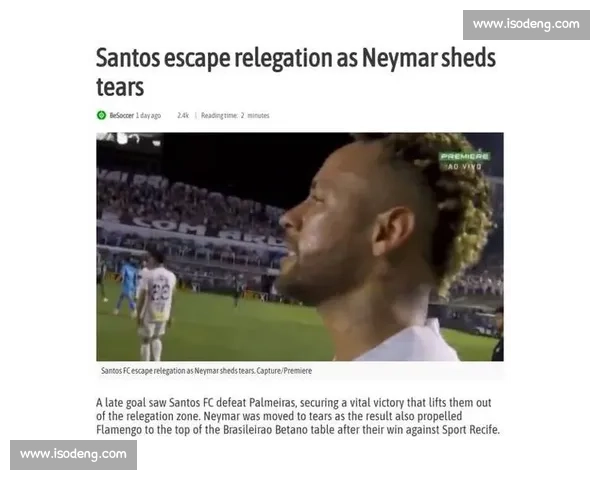Click the 'Reading time: 2 minutes' label
Screen dimensions: 600x480
235,115
